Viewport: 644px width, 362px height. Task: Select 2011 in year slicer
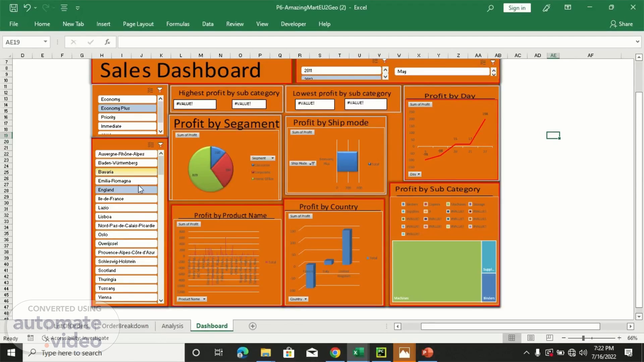pyautogui.click(x=341, y=70)
